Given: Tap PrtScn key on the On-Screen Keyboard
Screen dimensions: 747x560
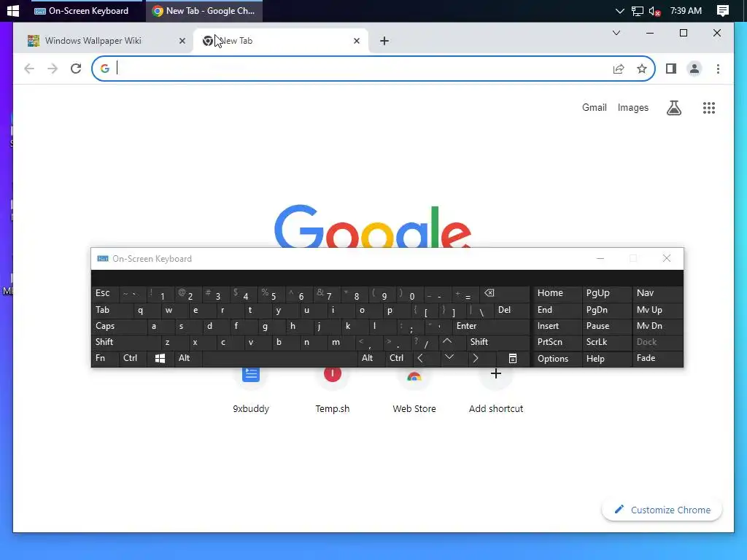Looking at the screenshot, I should (x=557, y=342).
